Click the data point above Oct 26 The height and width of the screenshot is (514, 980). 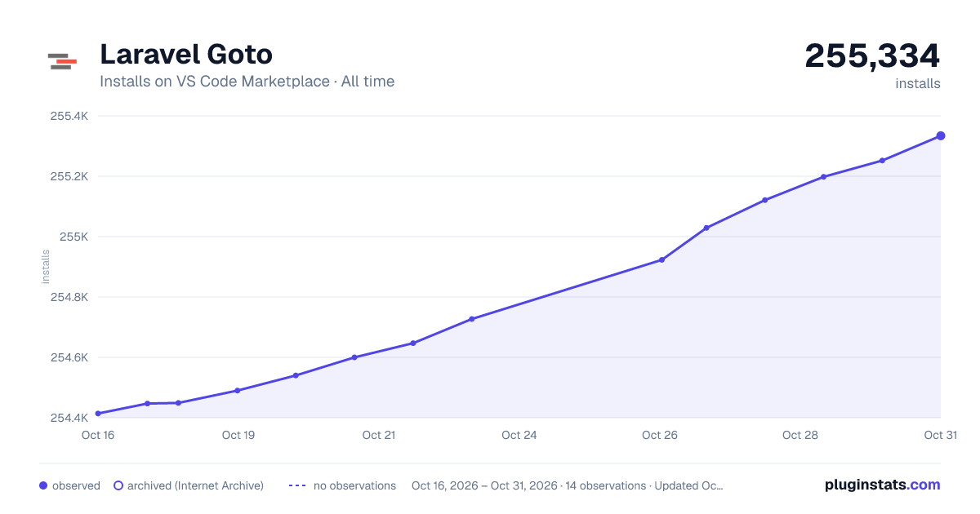[661, 260]
